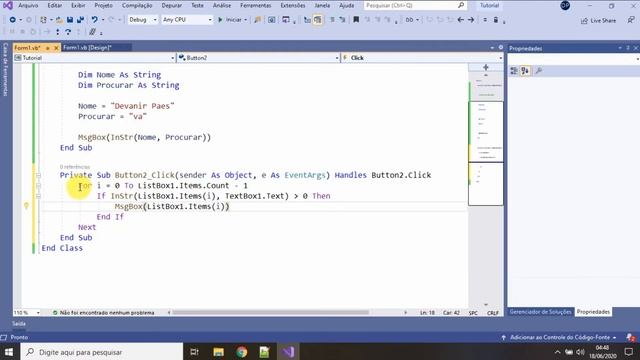The height and width of the screenshot is (360, 640).
Task: Open the Depurar menu
Action: point(171,5)
